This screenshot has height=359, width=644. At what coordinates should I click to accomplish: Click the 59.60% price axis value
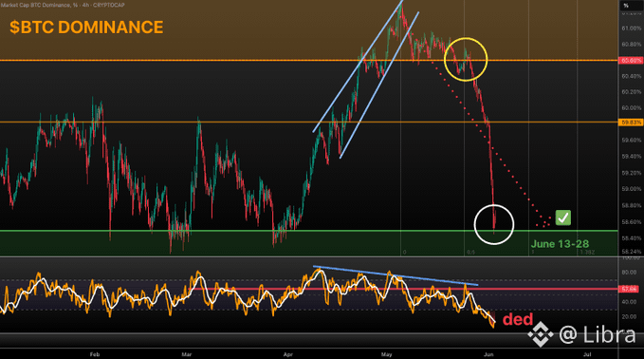[x=632, y=141]
